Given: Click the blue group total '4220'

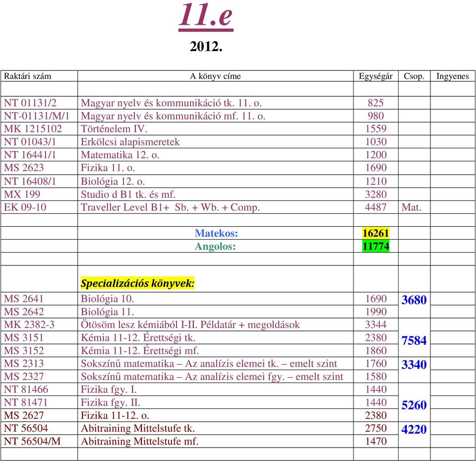Looking at the screenshot, I should pyautogui.click(x=414, y=429).
